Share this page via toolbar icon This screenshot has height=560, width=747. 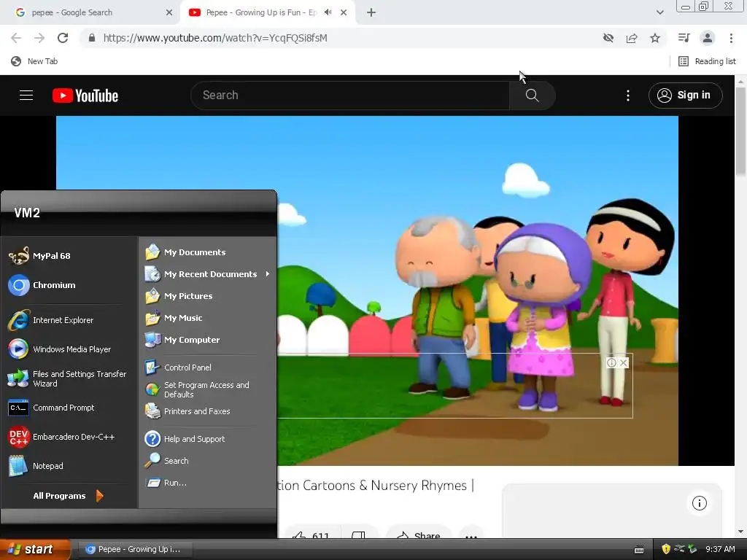(x=632, y=38)
